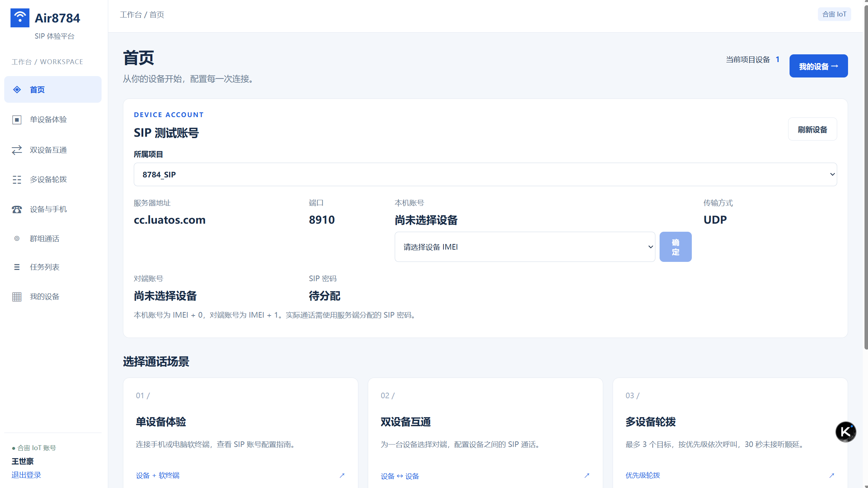
Task: Click the 单设备体验 card title
Action: click(x=161, y=422)
